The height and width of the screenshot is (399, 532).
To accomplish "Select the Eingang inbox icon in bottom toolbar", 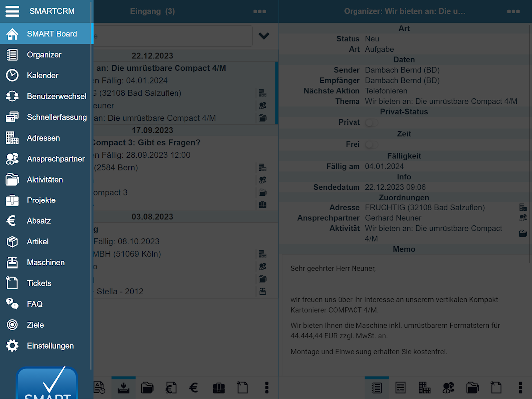I will pyautogui.click(x=124, y=388).
